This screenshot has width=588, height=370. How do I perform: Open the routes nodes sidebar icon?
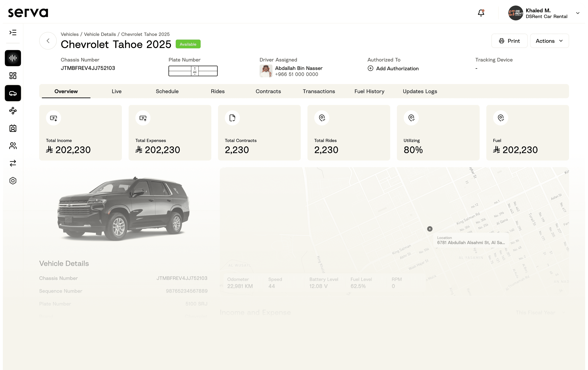[x=13, y=111]
